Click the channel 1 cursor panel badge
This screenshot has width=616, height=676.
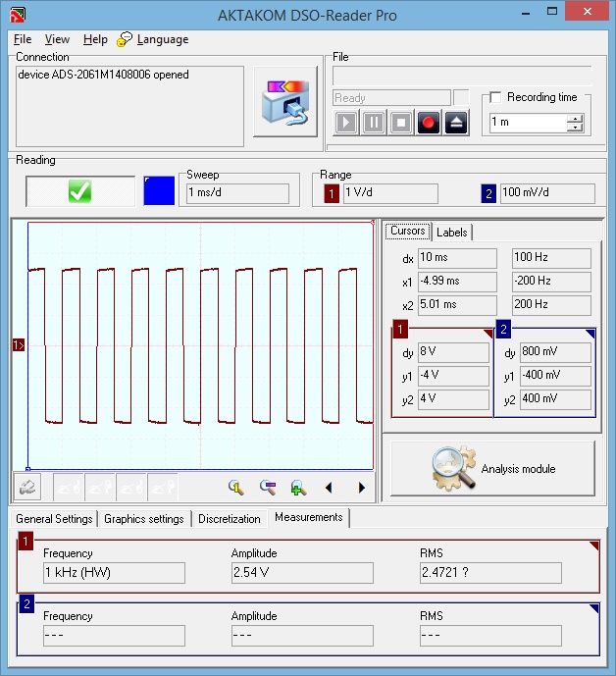tap(400, 330)
